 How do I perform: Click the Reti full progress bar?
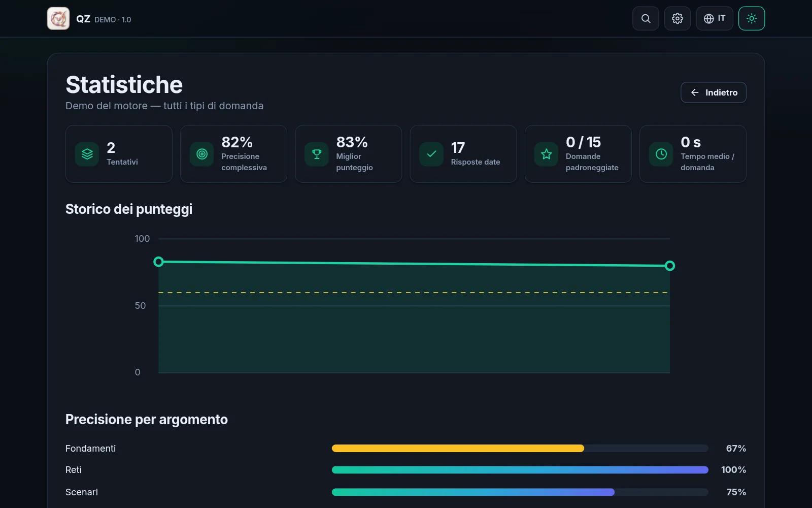(x=520, y=470)
